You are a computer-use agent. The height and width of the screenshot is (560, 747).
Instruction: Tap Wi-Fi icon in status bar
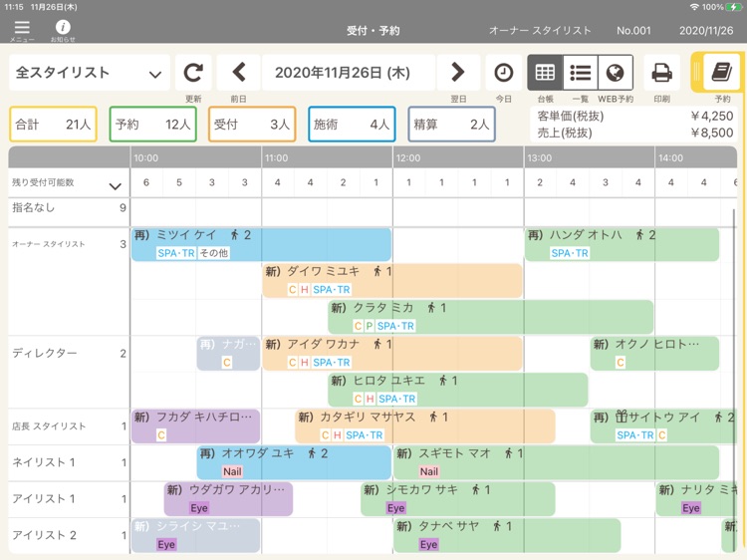coord(694,7)
